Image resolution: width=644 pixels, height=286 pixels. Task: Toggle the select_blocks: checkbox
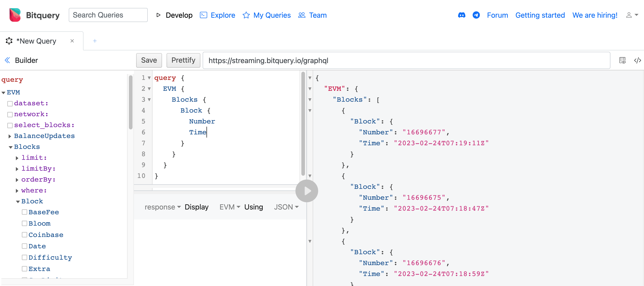pyautogui.click(x=10, y=125)
